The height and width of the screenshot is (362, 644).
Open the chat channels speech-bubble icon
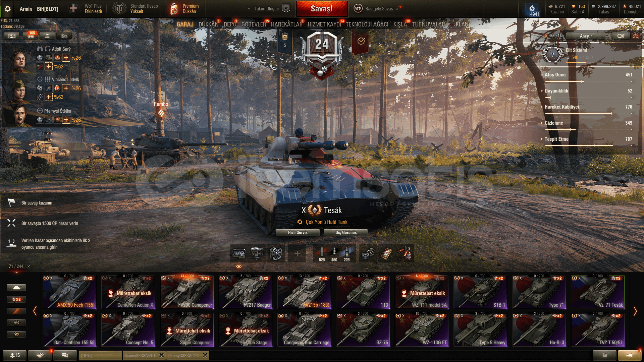(x=65, y=355)
